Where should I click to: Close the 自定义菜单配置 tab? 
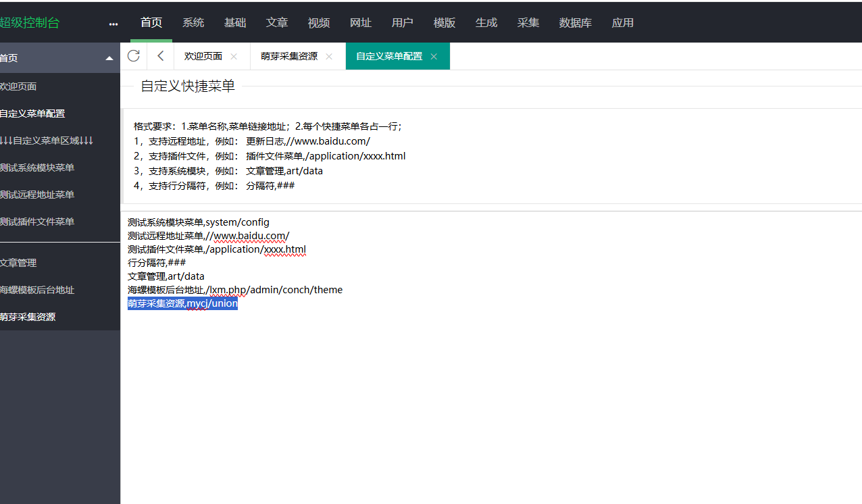click(434, 57)
